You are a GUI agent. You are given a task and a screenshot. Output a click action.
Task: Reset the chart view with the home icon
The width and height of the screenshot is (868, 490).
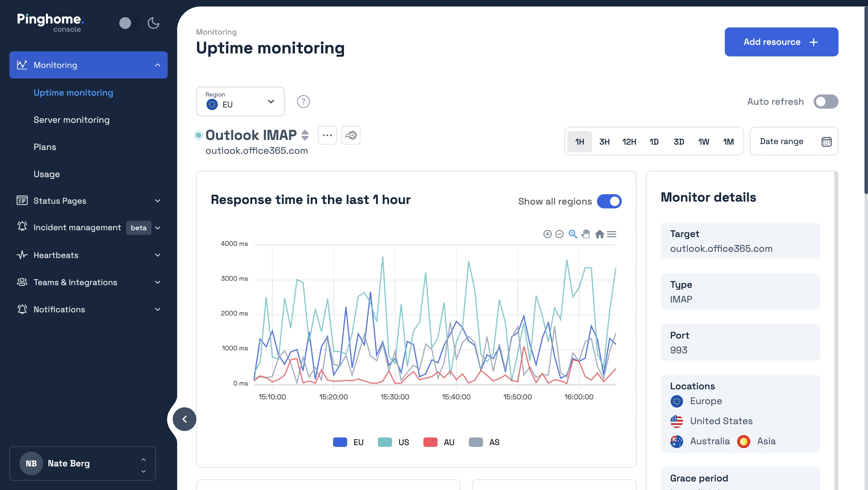[599, 233]
